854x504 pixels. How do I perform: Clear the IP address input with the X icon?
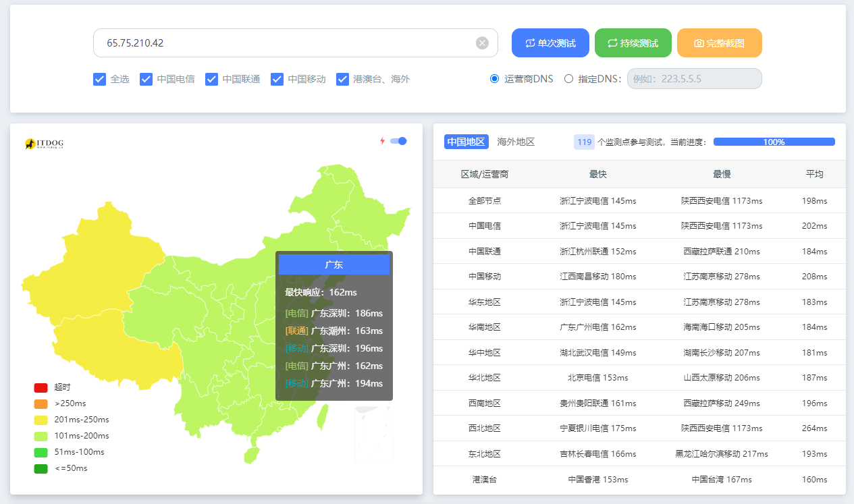point(482,43)
